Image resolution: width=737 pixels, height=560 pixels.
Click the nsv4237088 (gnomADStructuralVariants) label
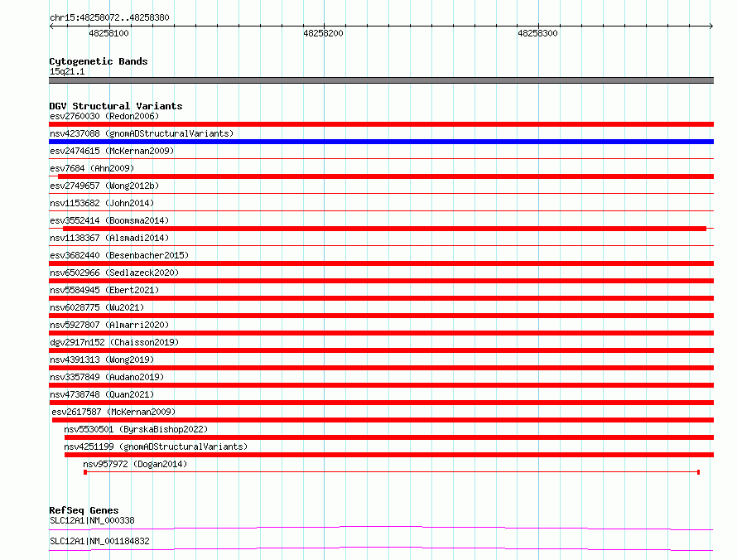click(142, 133)
